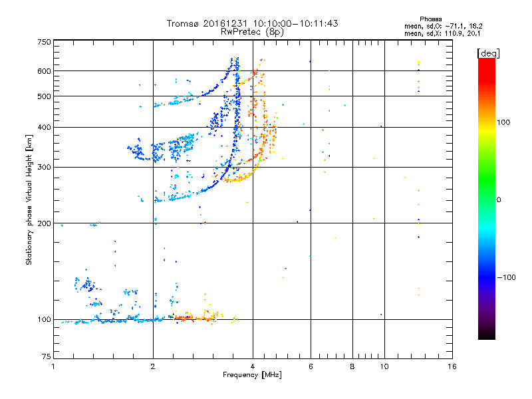Image resolution: width=532 pixels, height=399 pixels.
Task: Click the colorbar label '-100'
Action: 506,277
